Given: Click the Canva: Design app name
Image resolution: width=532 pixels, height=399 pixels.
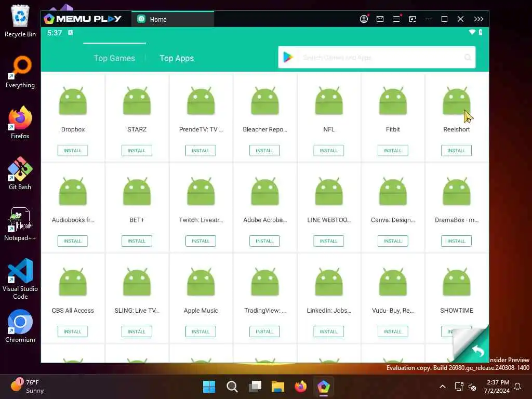Looking at the screenshot, I should coord(393,220).
